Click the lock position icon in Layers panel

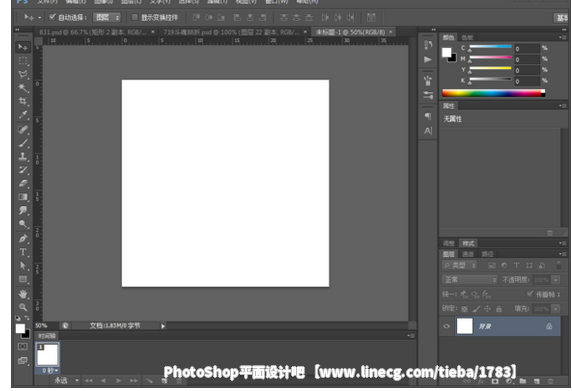(x=487, y=309)
